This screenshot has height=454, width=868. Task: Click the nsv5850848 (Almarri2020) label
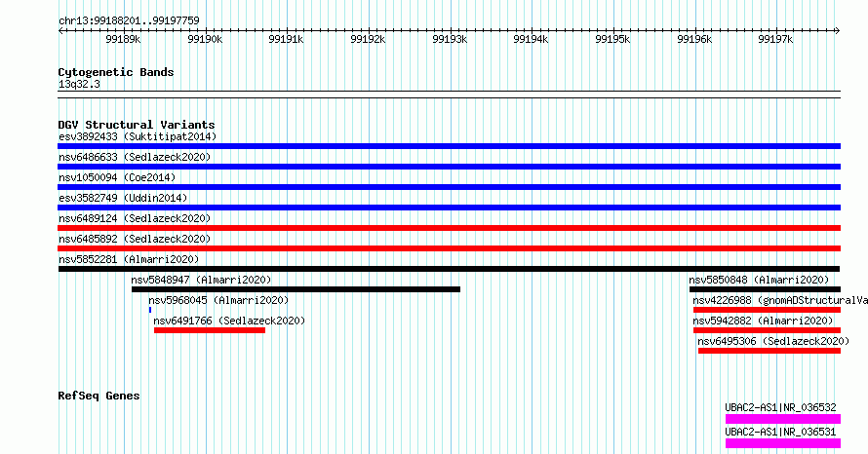tap(759, 280)
